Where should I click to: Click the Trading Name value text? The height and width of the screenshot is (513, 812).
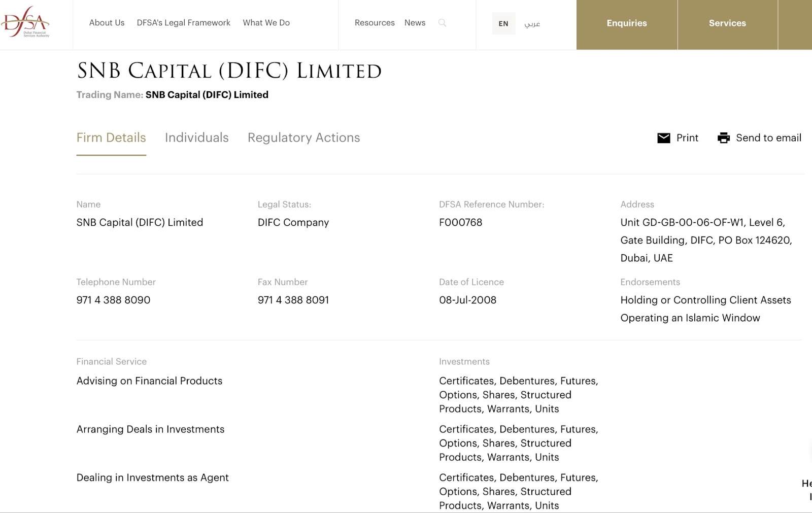coord(207,95)
